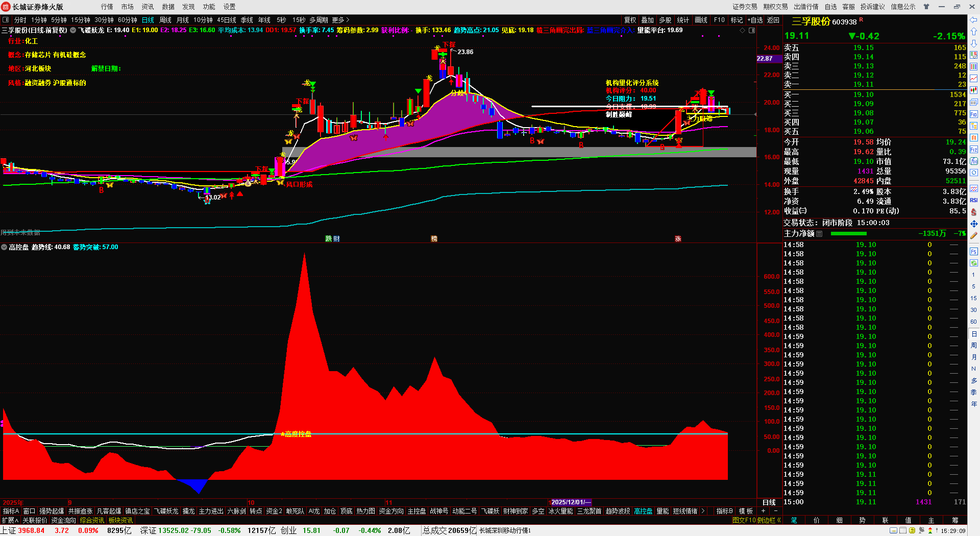Click the green refresh sidebar icon

tap(973, 263)
